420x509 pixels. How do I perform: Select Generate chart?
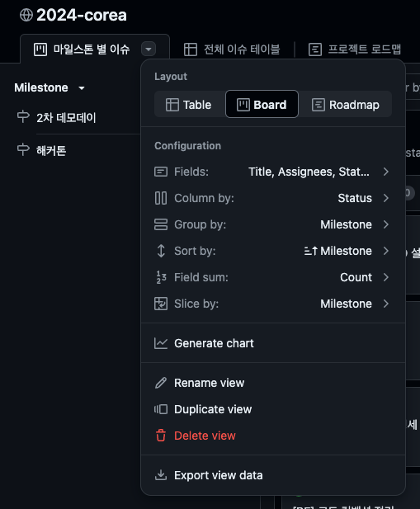click(x=272, y=343)
